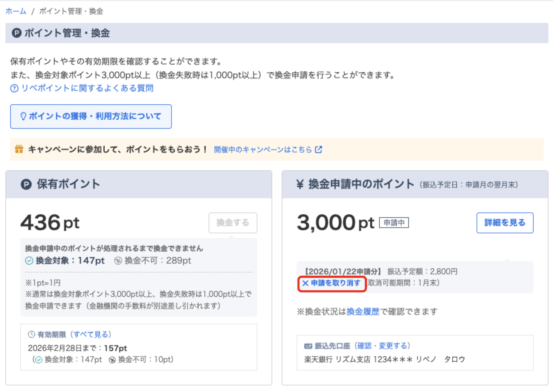Click the question mark icon before よくある質問
The width and height of the screenshot is (553, 392).
point(14,88)
